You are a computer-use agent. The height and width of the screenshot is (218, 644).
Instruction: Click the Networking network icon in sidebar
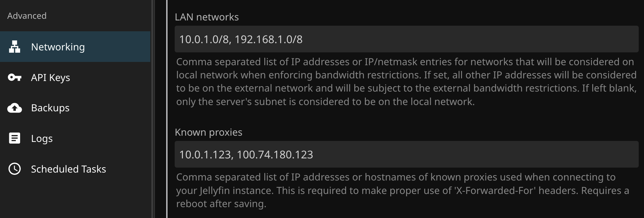pyautogui.click(x=15, y=47)
